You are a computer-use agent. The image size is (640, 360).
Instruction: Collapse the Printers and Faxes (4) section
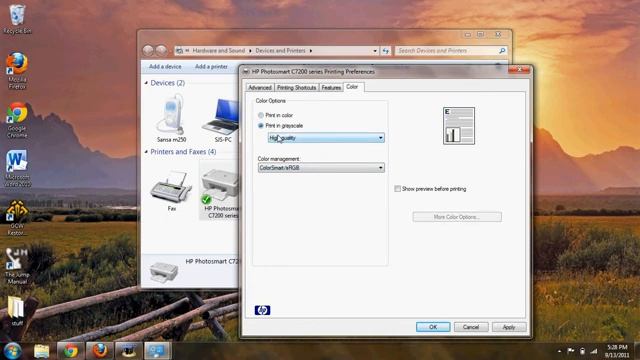pos(147,151)
